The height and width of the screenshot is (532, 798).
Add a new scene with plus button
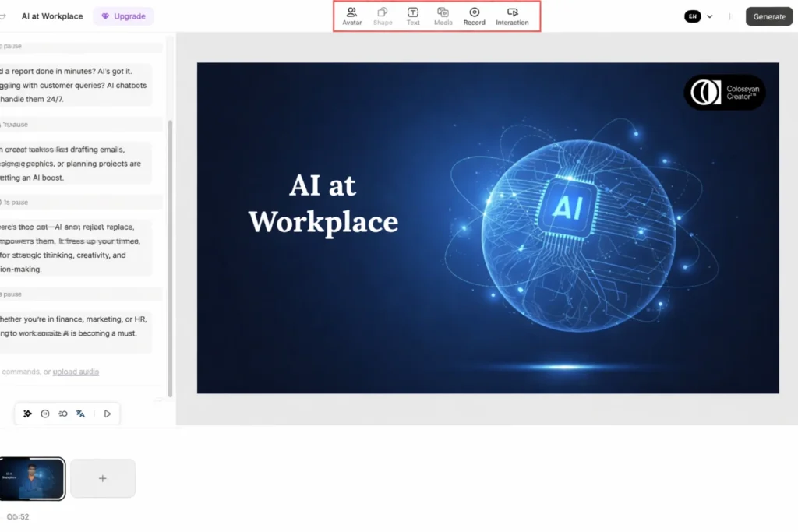103,478
